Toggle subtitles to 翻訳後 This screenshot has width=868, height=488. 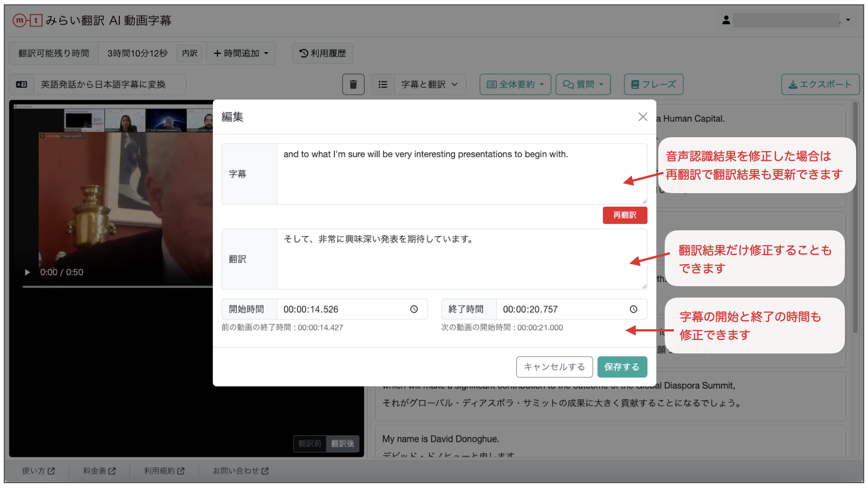coord(343,444)
